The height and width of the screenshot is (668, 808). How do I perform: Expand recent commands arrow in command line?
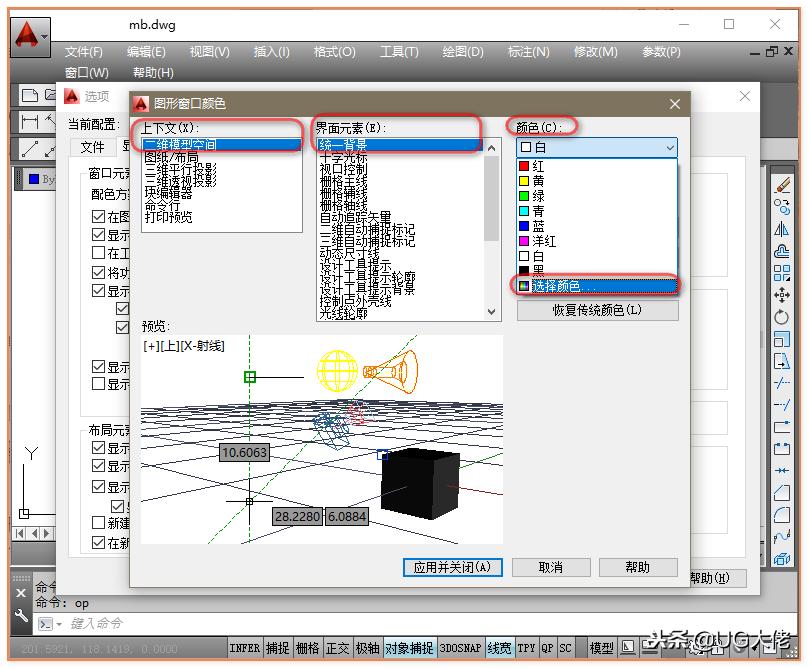pyautogui.click(x=59, y=624)
